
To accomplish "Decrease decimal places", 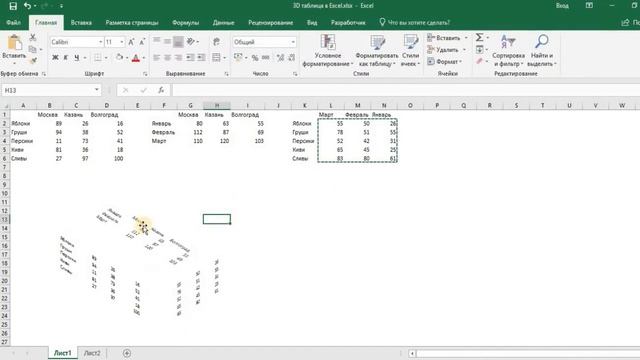I will pyautogui.click(x=291, y=58).
